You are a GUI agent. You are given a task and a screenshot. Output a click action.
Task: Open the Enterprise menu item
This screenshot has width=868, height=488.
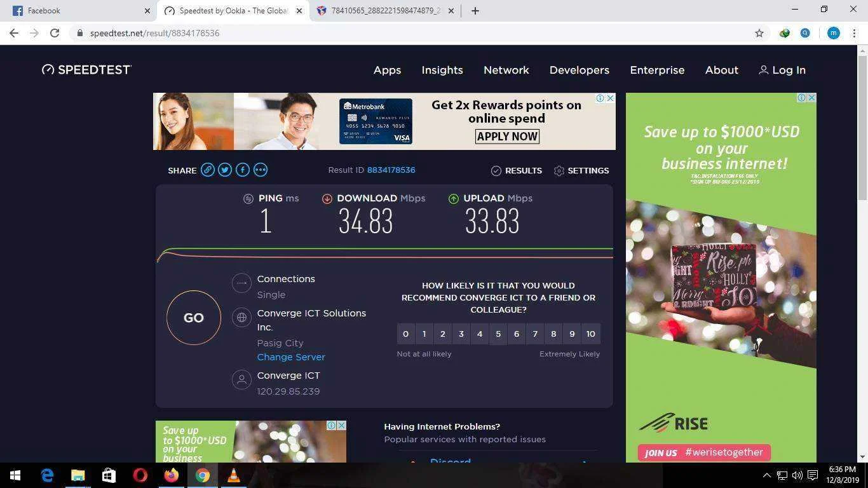657,70
